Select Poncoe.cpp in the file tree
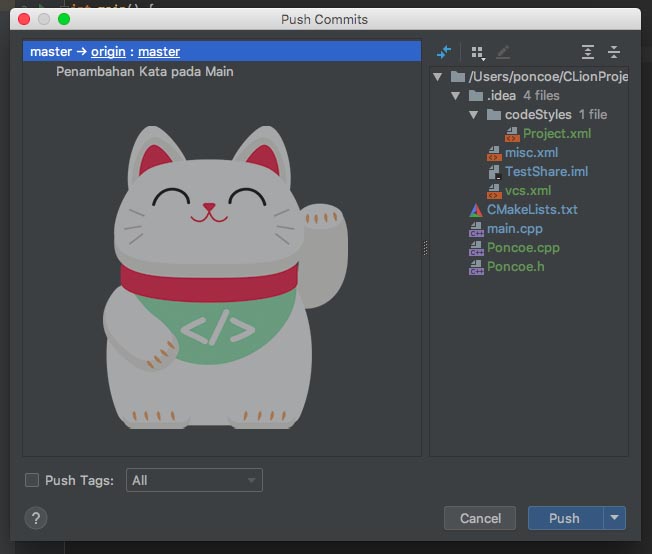The height and width of the screenshot is (554, 652). pos(523,248)
